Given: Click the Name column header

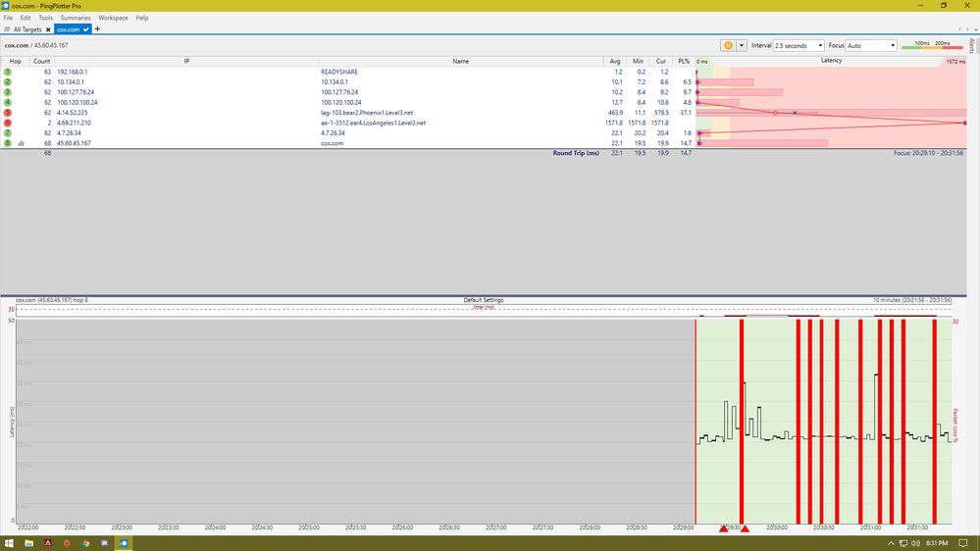Looking at the screenshot, I should [461, 61].
